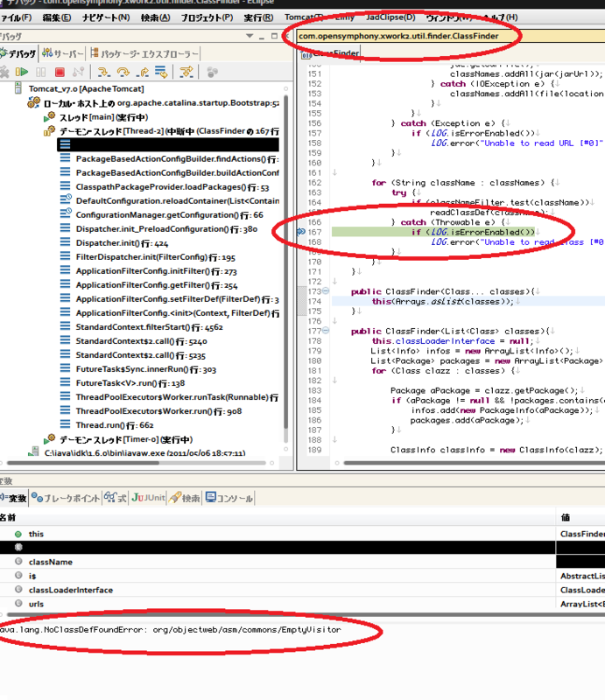The image size is (605, 700).
Task: Click the Step Return icon
Action: coord(143,72)
